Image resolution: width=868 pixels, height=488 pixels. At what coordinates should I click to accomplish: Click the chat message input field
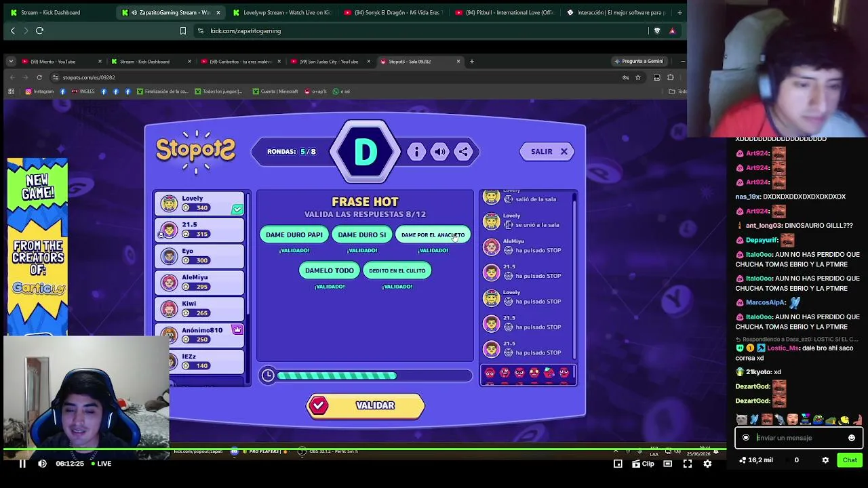(x=799, y=438)
